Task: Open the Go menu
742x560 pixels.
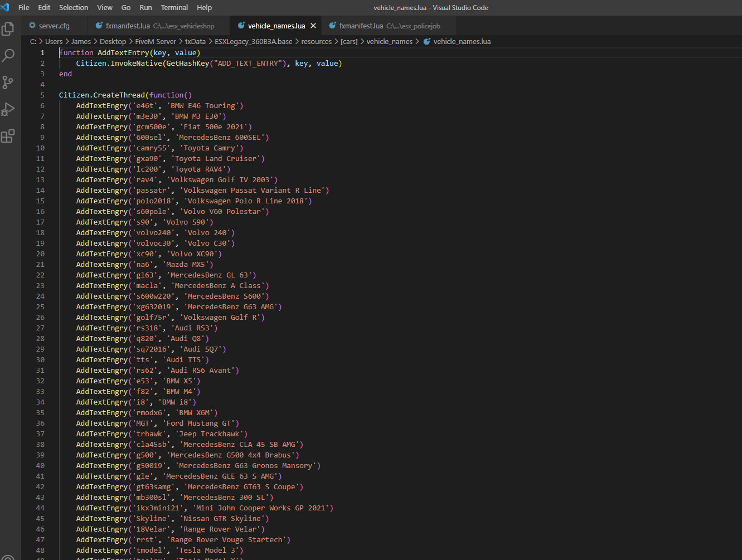Action: click(126, 7)
